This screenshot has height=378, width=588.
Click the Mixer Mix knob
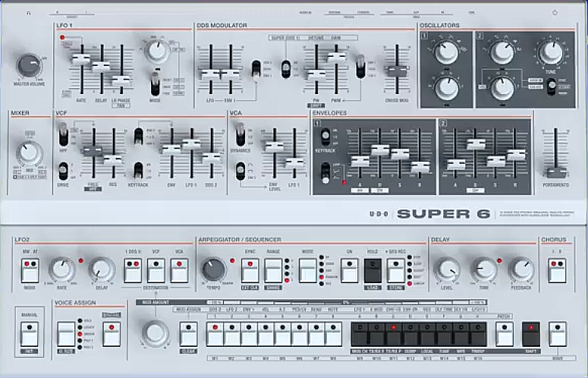[x=30, y=153]
